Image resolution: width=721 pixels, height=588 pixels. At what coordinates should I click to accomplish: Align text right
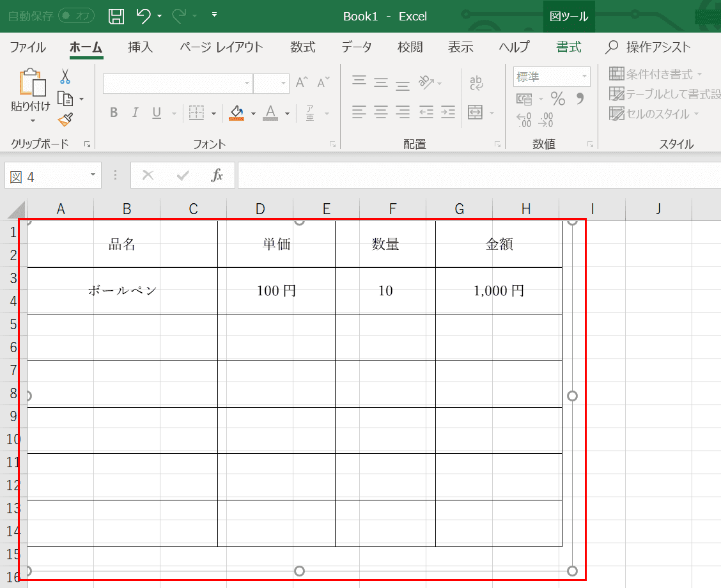(x=403, y=112)
